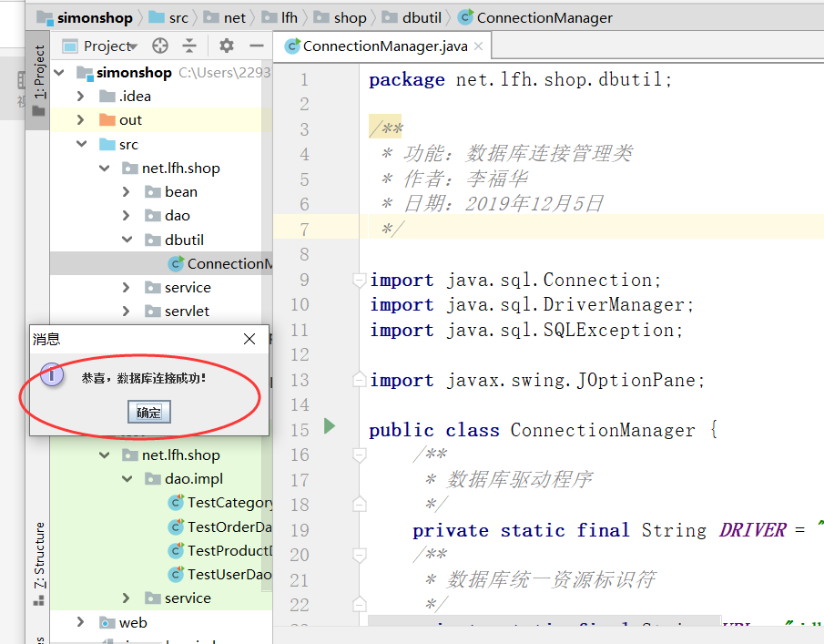
Task: Click the fold marker at line 20
Action: 360,555
